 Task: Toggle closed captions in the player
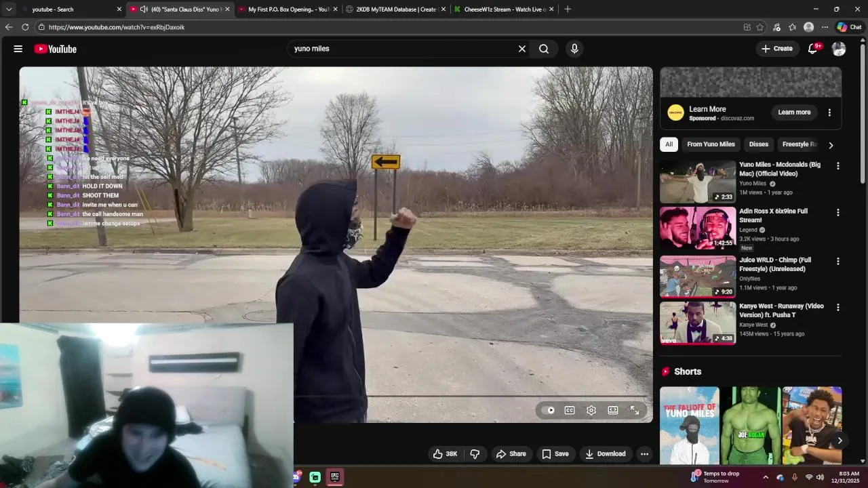coord(570,410)
